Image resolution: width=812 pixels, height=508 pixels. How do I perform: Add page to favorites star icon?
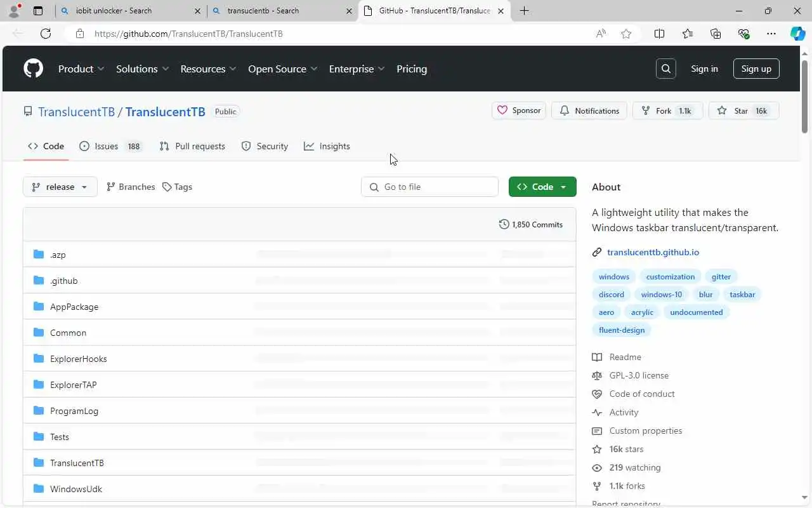[626, 34]
